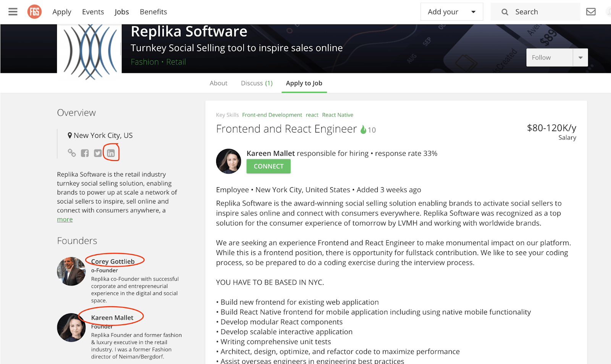Switch to the About tab
The width and height of the screenshot is (611, 364).
[x=218, y=83]
